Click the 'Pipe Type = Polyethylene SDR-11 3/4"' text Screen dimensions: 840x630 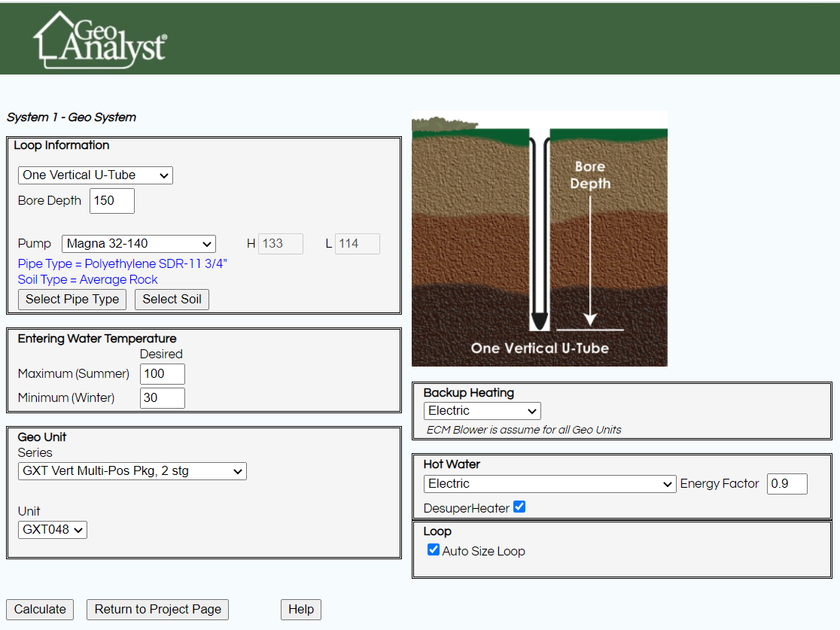123,263
